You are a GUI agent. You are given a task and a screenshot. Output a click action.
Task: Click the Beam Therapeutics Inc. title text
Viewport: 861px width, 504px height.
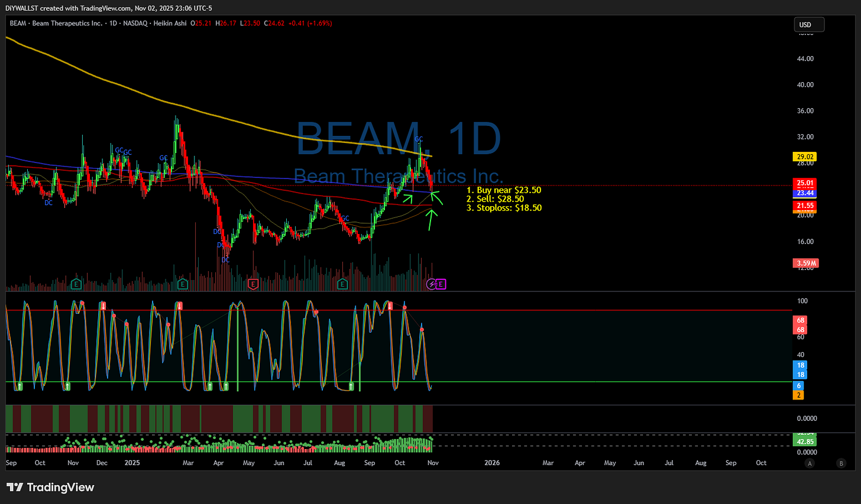[397, 176]
